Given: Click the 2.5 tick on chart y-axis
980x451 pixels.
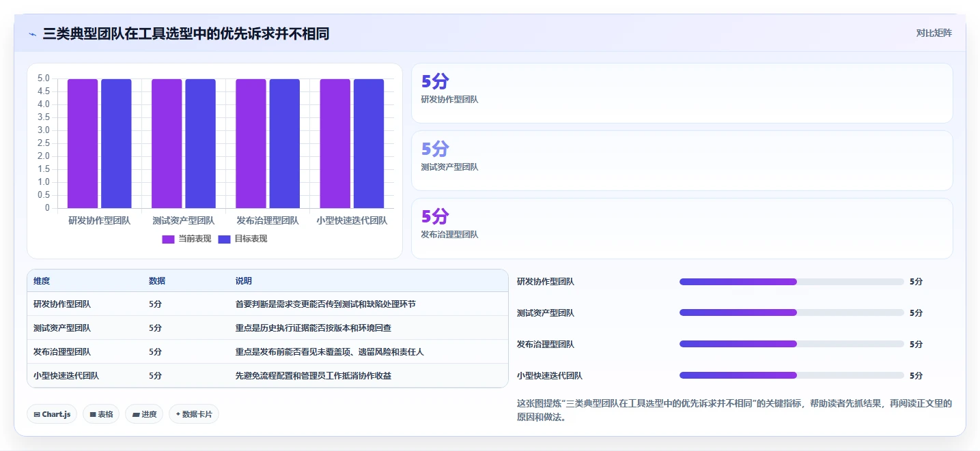Looking at the screenshot, I should click(x=44, y=143).
